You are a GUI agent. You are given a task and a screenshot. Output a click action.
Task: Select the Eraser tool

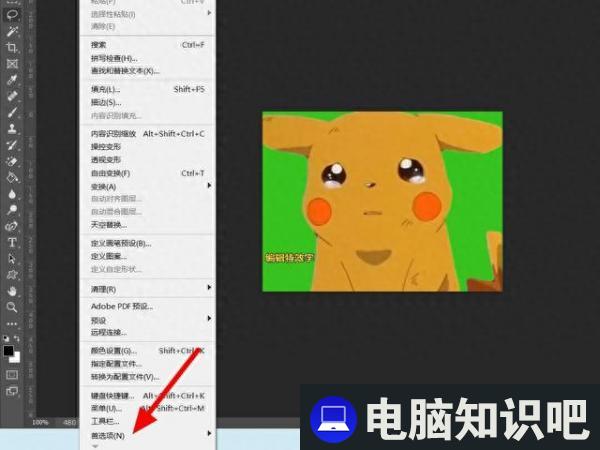click(x=12, y=161)
